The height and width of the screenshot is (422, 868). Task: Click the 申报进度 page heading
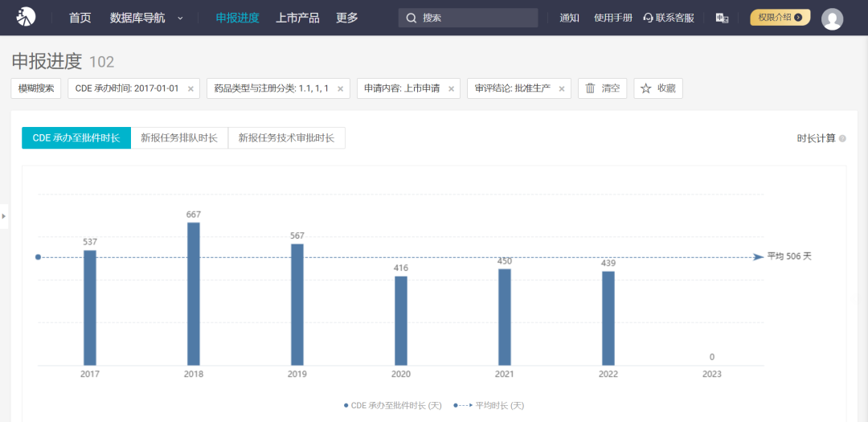coord(47,61)
